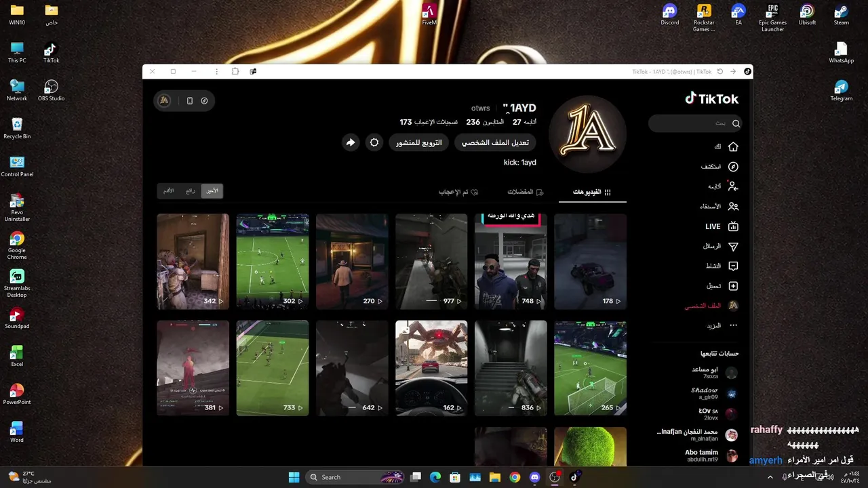The image size is (868, 488).
Task: Open video thumbnail with 836 views
Action: (511, 368)
